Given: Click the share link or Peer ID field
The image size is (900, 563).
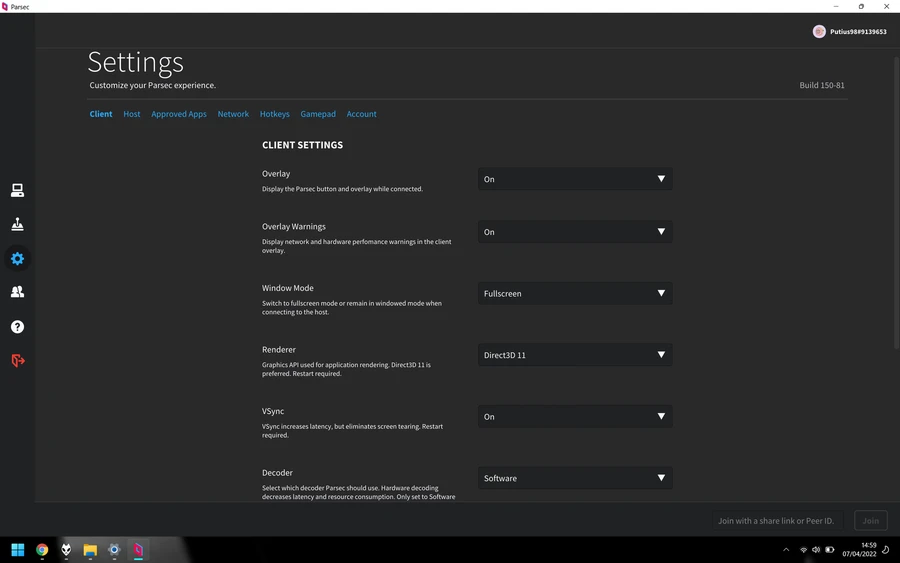Looking at the screenshot, I should pos(777,521).
